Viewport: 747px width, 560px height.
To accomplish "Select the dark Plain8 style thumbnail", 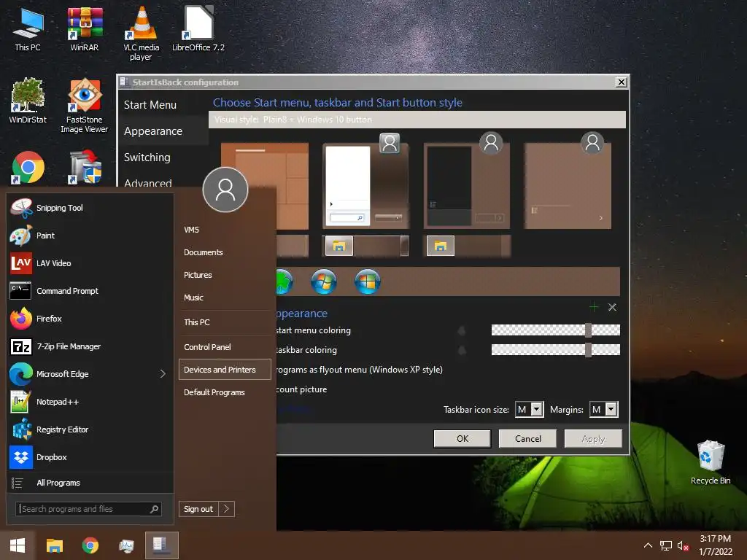I will tap(467, 186).
